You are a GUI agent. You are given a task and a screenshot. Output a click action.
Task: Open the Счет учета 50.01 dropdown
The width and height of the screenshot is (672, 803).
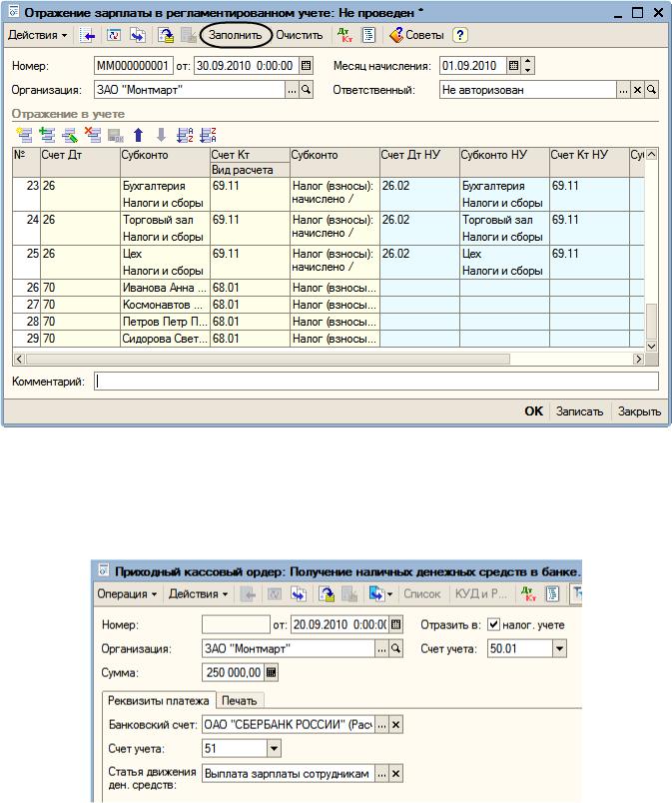click(559, 649)
